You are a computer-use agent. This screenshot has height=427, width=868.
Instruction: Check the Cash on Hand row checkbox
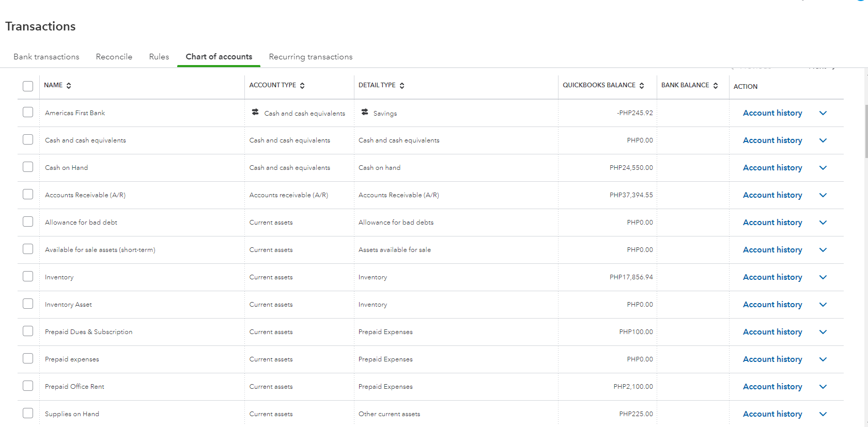point(28,167)
